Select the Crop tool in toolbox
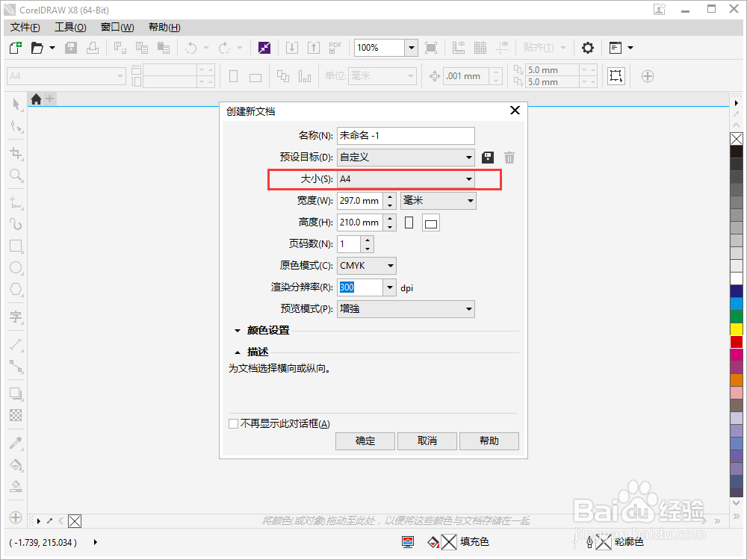 pyautogui.click(x=16, y=153)
